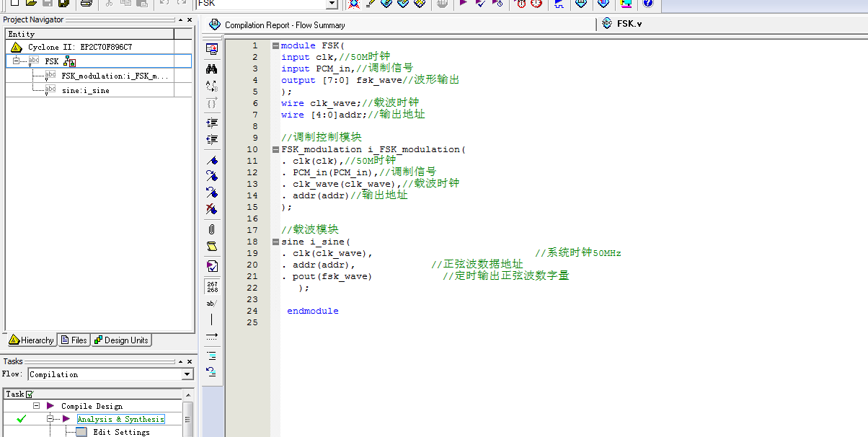Collapse the Compile Design task node
The height and width of the screenshot is (437, 868).
pyautogui.click(x=36, y=406)
